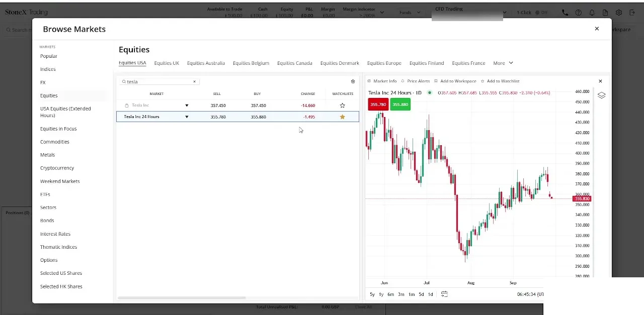The width and height of the screenshot is (644, 315).
Task: Open the notifications bell icon
Action: click(x=592, y=13)
